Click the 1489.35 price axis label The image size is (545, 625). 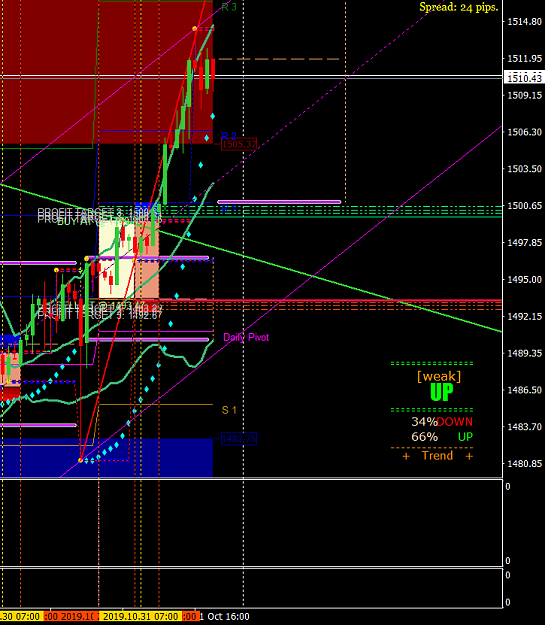(x=524, y=353)
